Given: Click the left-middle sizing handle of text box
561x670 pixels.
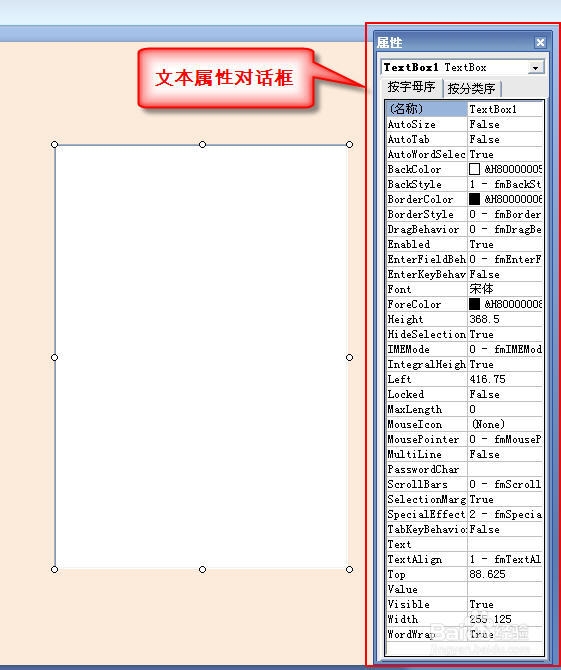Looking at the screenshot, I should point(54,357).
